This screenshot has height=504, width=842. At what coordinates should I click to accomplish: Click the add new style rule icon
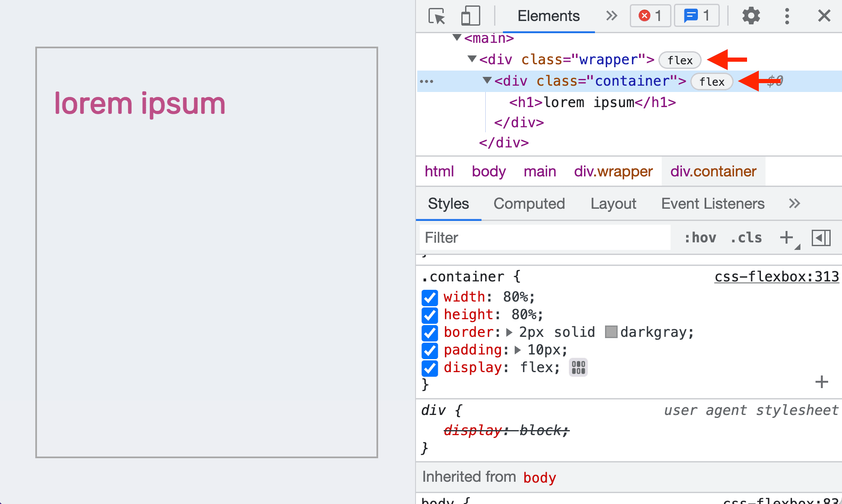(x=787, y=237)
